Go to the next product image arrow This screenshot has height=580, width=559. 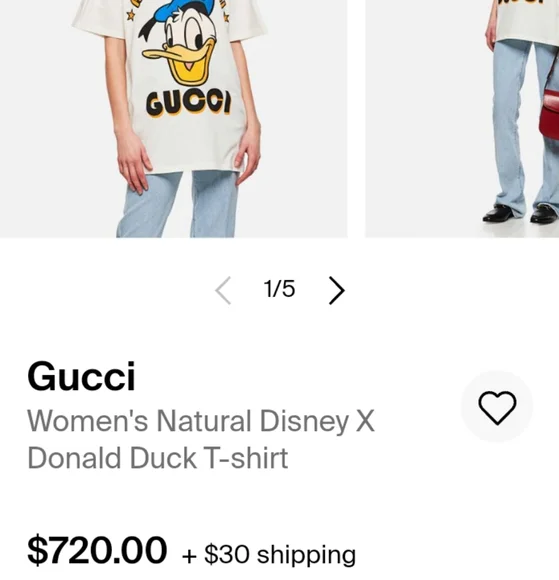pos(337,291)
